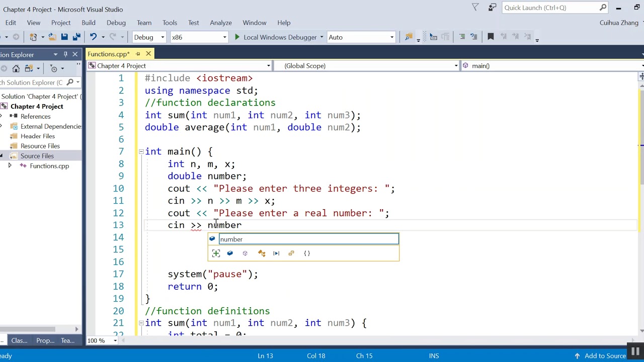Toggle pin on Functions.cpp tab

click(137, 54)
